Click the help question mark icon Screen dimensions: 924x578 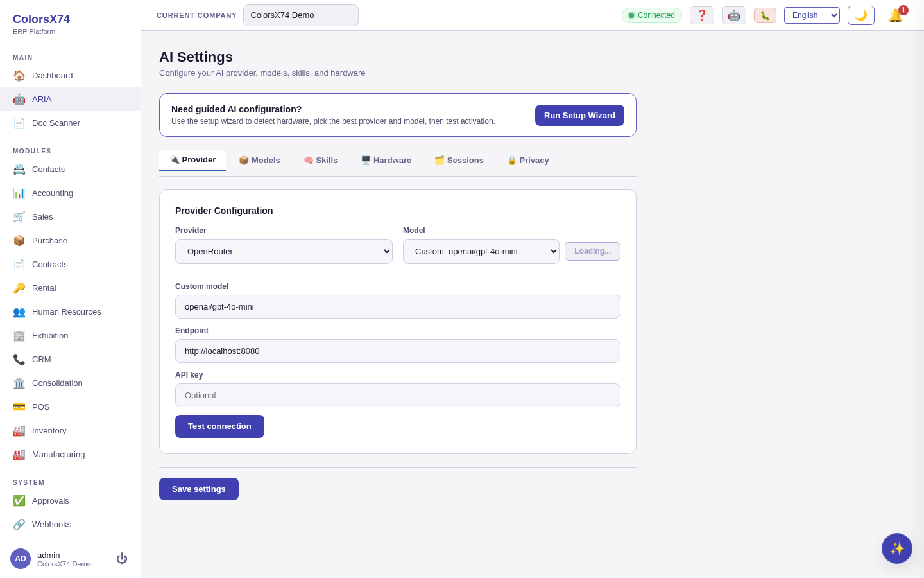[702, 15]
